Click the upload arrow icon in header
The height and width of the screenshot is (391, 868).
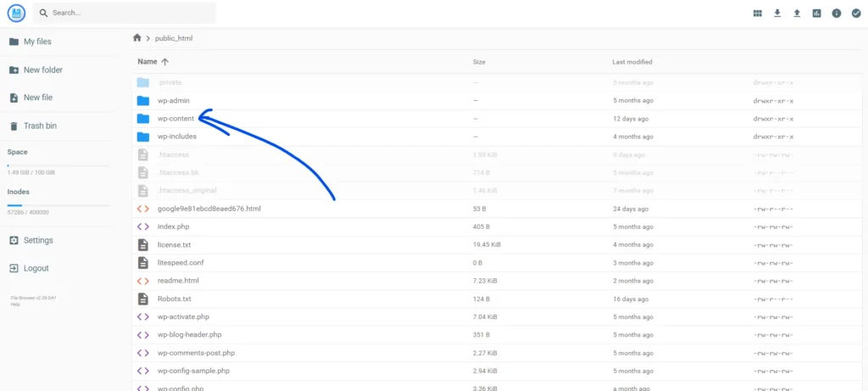point(797,14)
